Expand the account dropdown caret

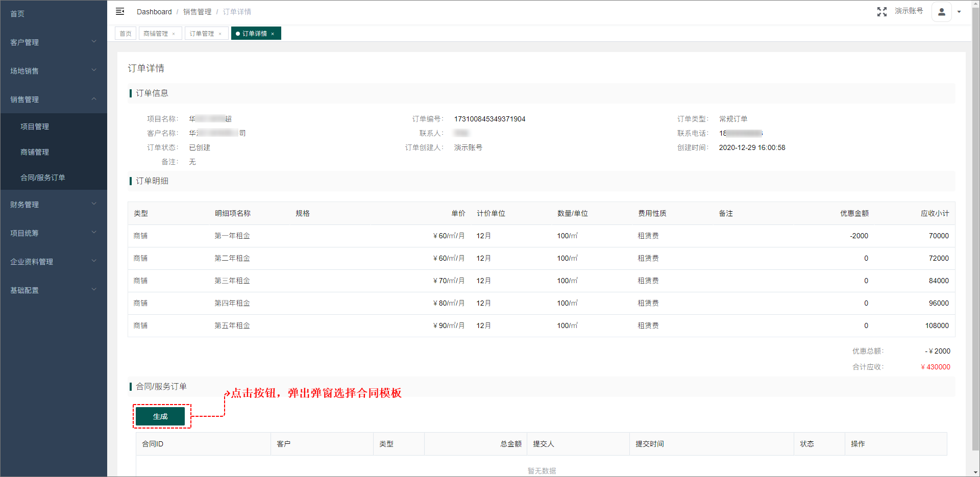click(959, 12)
